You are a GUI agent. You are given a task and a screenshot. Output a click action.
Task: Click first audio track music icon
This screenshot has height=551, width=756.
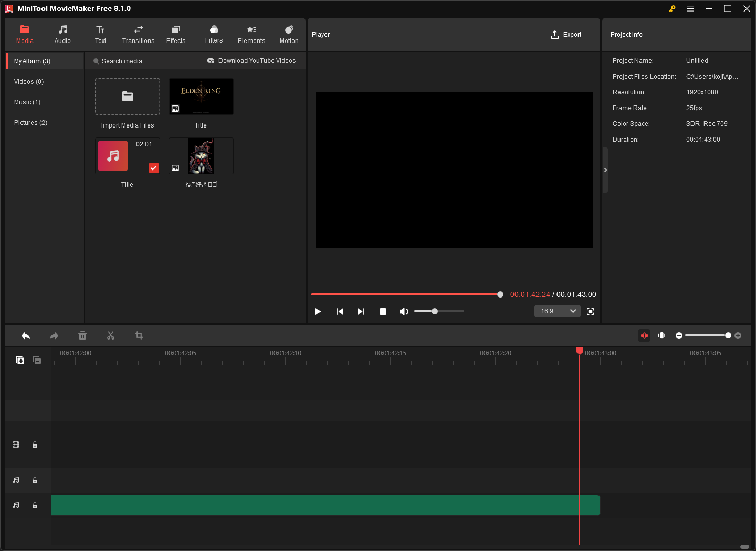click(16, 481)
